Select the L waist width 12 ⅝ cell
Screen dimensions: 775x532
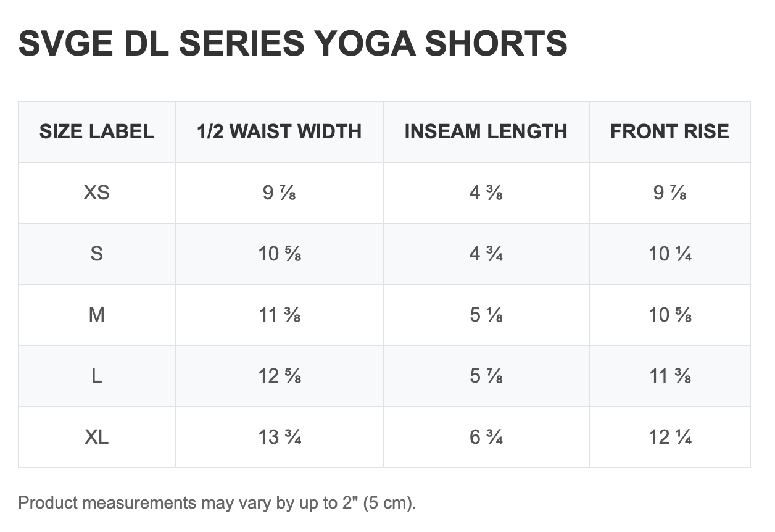(x=279, y=376)
